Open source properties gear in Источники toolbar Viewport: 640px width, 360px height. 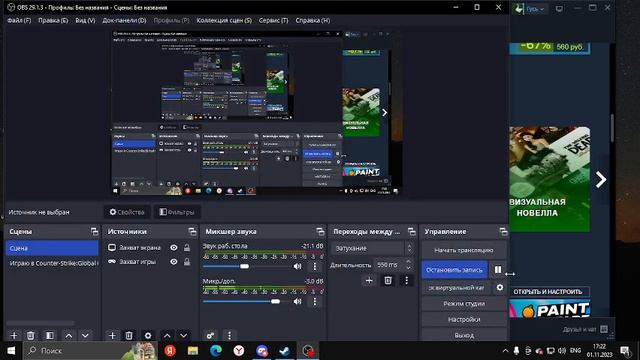point(148,336)
